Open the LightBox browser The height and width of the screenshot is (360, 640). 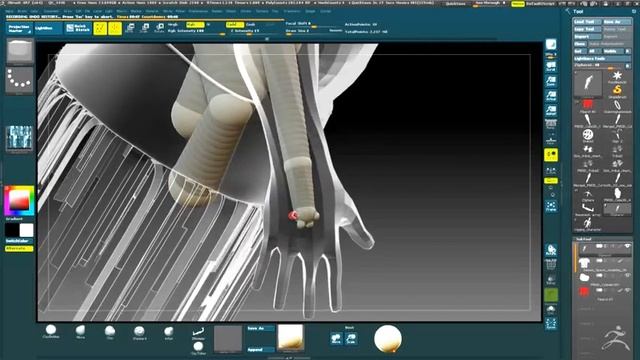coord(48,28)
